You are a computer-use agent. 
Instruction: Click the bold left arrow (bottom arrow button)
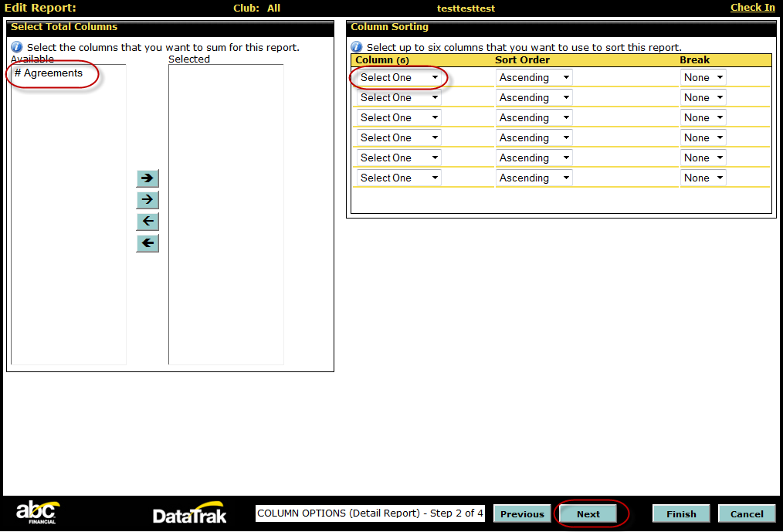tap(147, 243)
